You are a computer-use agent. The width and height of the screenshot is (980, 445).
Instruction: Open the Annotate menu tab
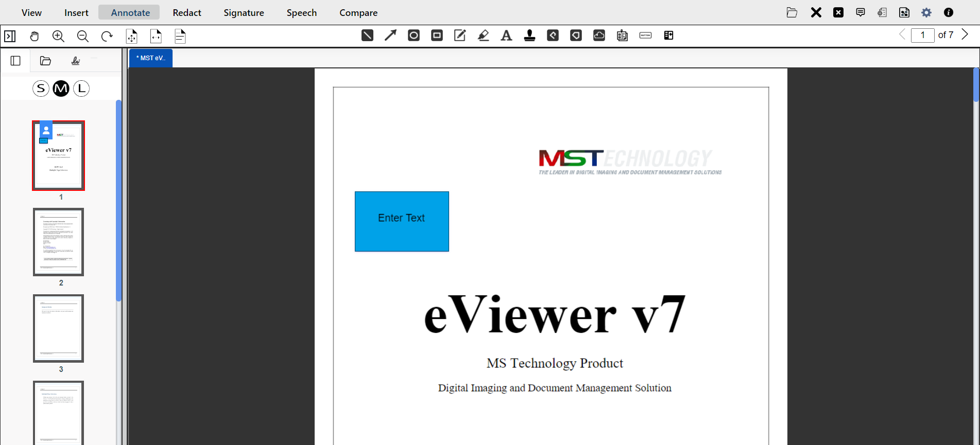click(x=130, y=12)
